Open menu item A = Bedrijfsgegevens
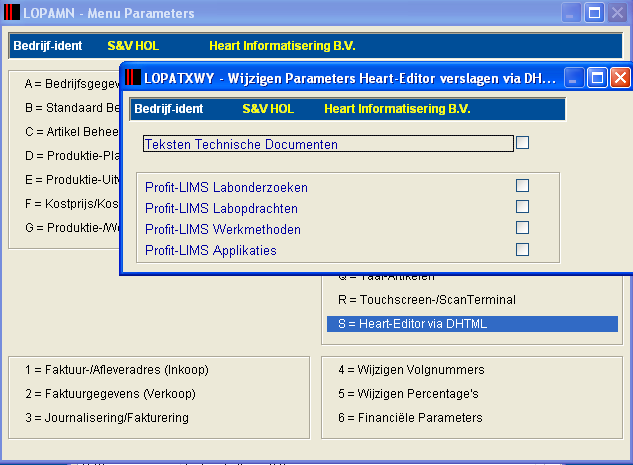633x465 pixels. 72,84
